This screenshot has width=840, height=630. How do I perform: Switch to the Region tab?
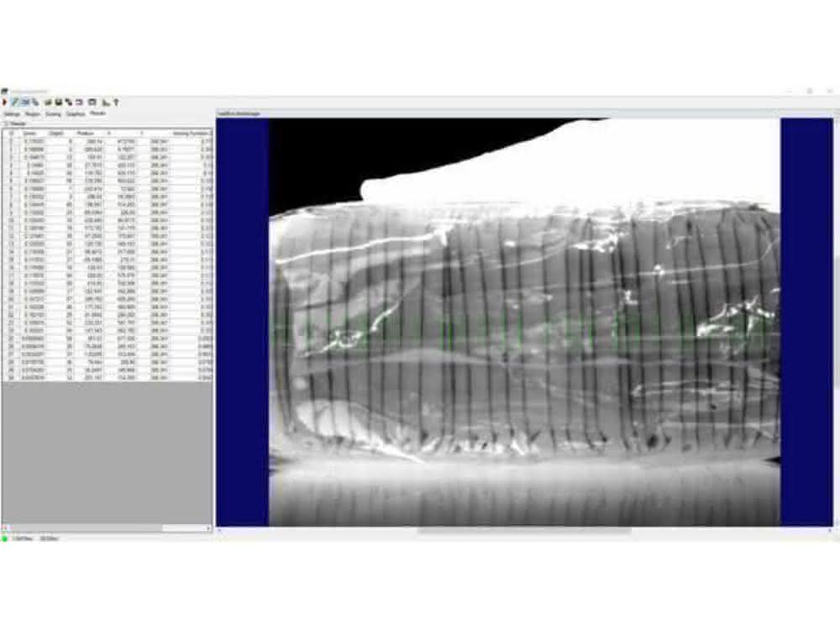coord(32,114)
